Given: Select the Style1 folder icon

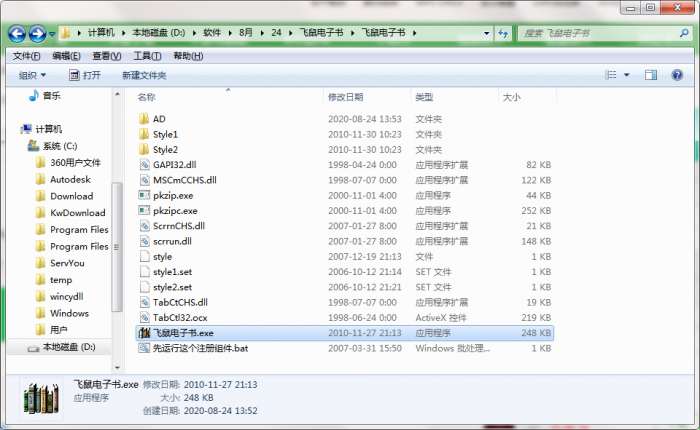Looking at the screenshot, I should pyautogui.click(x=144, y=134).
